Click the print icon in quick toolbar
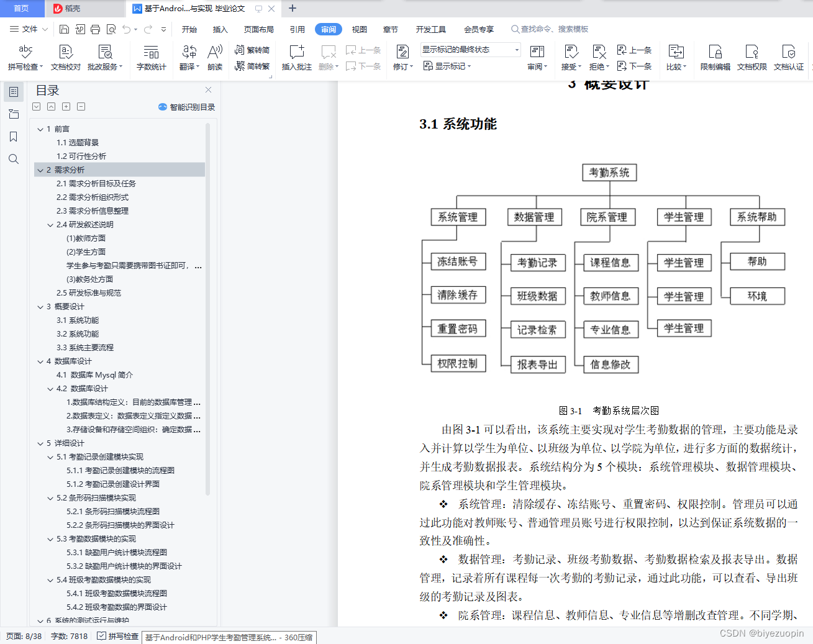The width and height of the screenshot is (813, 644). [x=95, y=29]
